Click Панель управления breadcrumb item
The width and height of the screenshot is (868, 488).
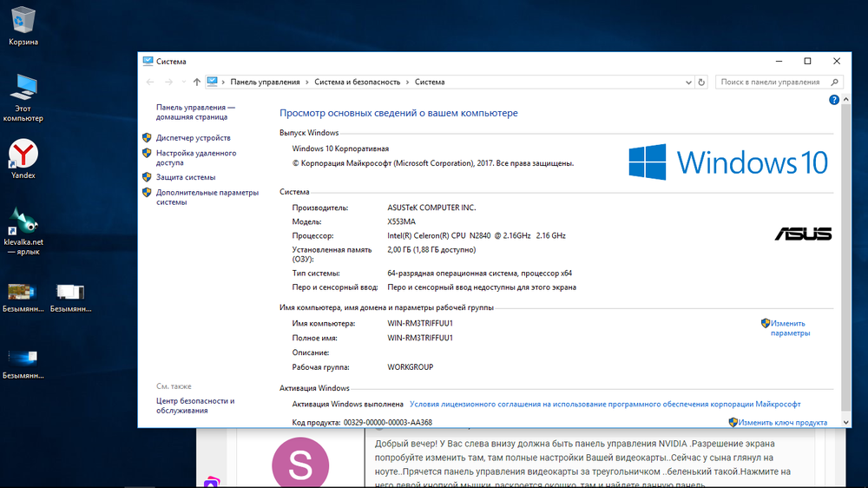(265, 82)
